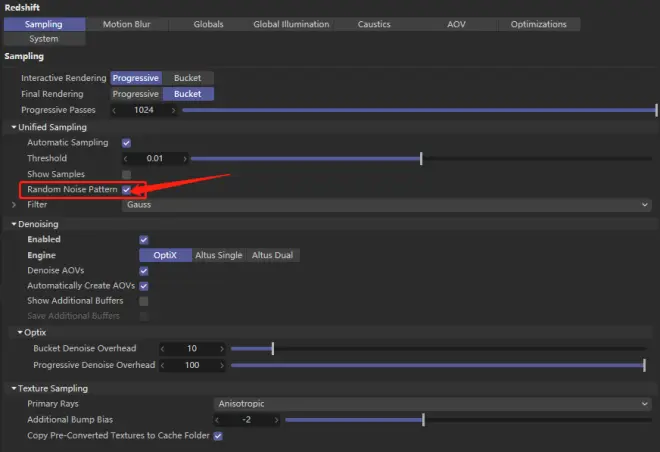Viewport: 660px width, 452px height.
Task: Increase Progressive Passes with right arrow
Action: click(173, 110)
